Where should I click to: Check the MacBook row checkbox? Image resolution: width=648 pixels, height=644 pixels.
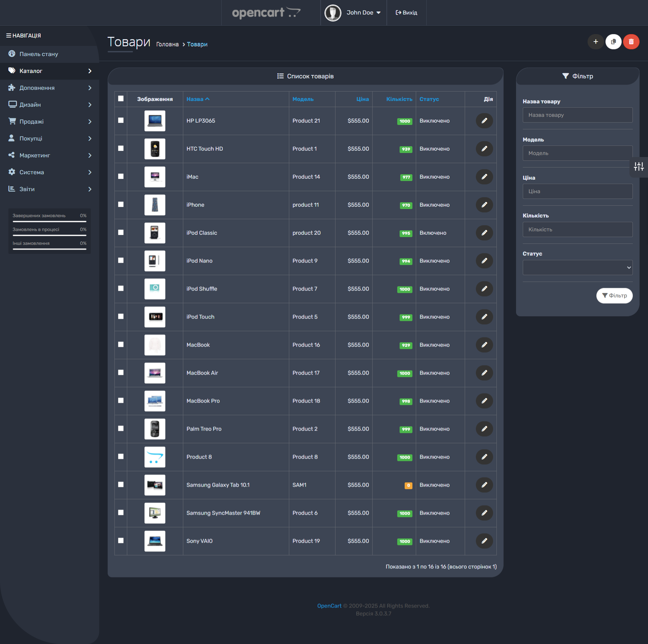[x=121, y=344]
